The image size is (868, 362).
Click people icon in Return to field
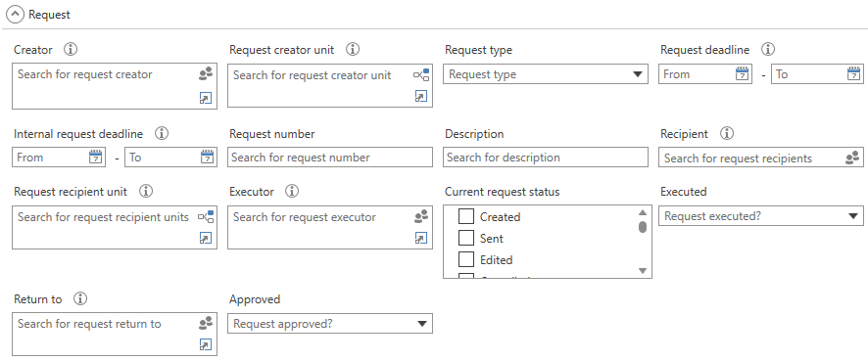tap(206, 323)
